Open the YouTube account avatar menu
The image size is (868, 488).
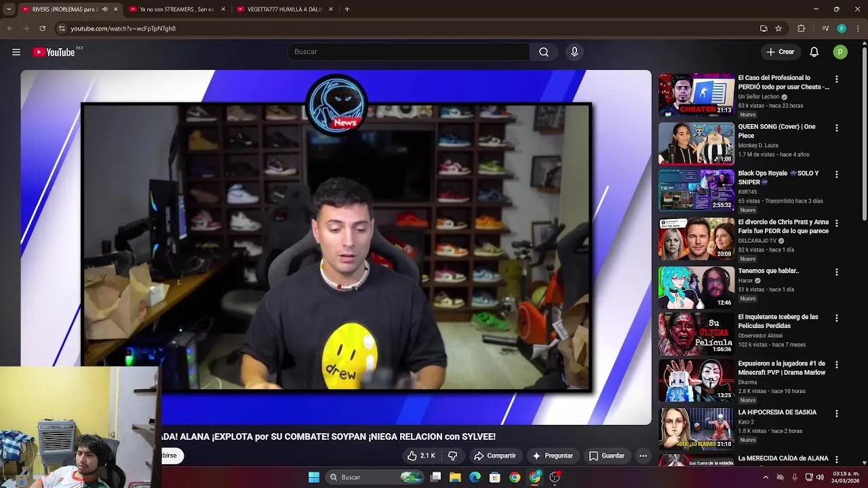(x=840, y=52)
